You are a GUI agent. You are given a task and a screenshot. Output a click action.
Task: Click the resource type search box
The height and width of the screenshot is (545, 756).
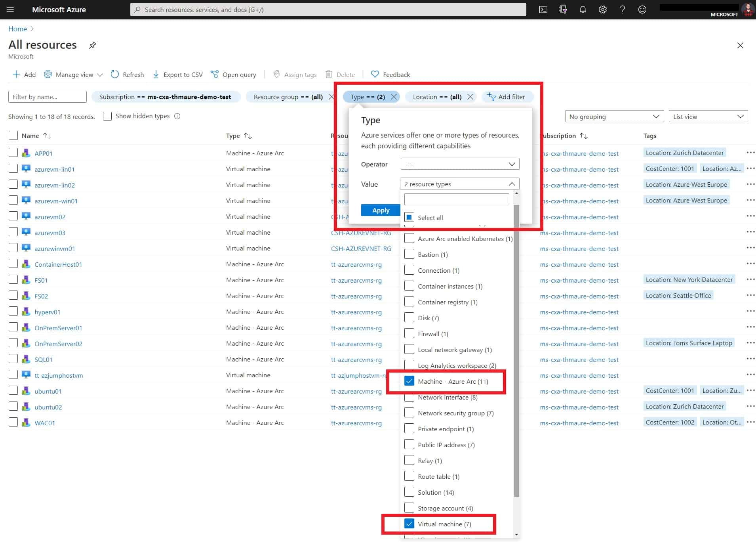click(x=457, y=199)
